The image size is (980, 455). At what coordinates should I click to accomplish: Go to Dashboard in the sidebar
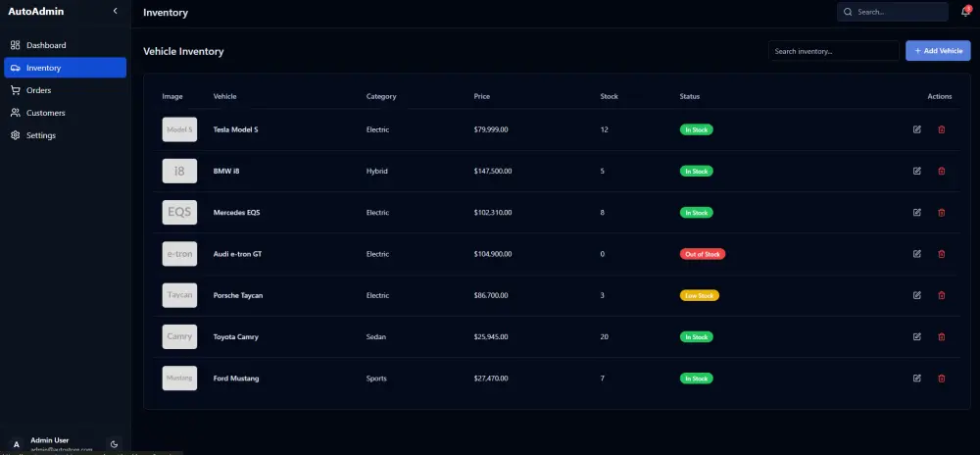pyautogui.click(x=65, y=45)
